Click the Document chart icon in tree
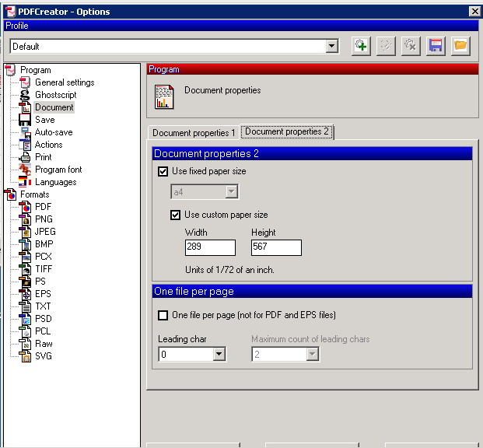The image size is (483, 448). pyautogui.click(x=25, y=107)
